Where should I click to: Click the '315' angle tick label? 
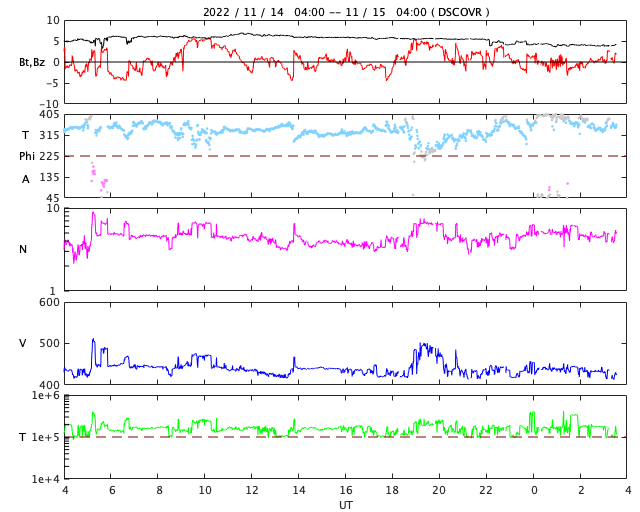point(49,135)
